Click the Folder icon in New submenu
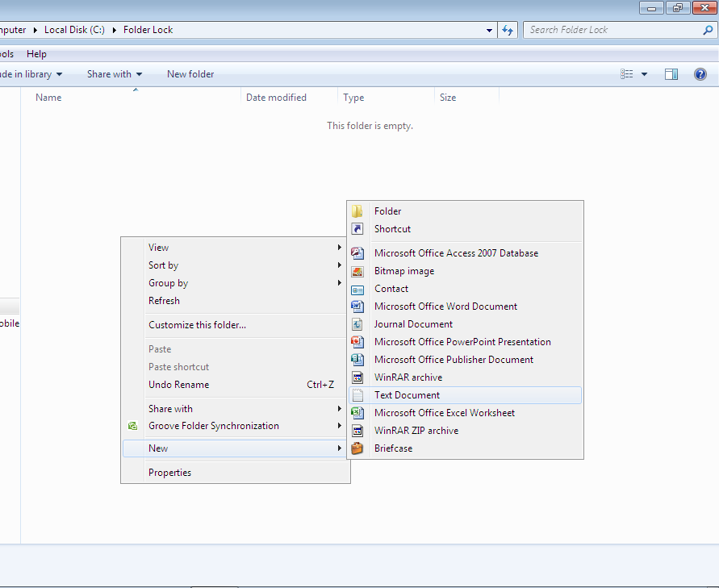 coord(357,211)
